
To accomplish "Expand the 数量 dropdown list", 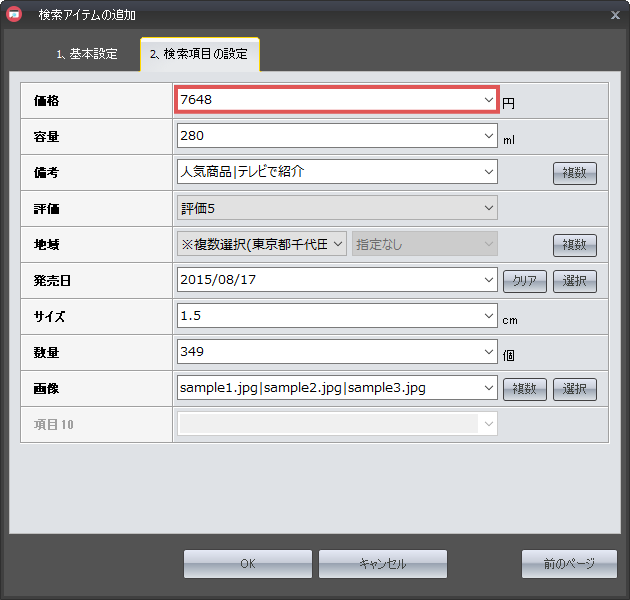I will click(488, 352).
